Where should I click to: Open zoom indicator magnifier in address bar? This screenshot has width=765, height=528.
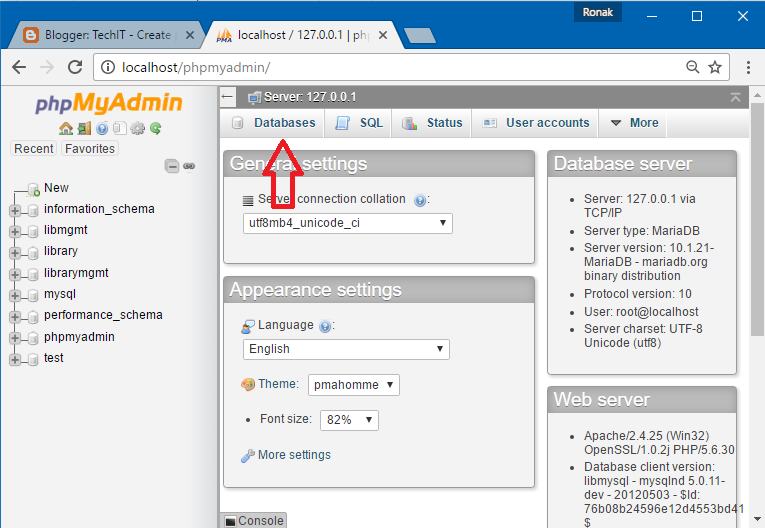coord(692,67)
